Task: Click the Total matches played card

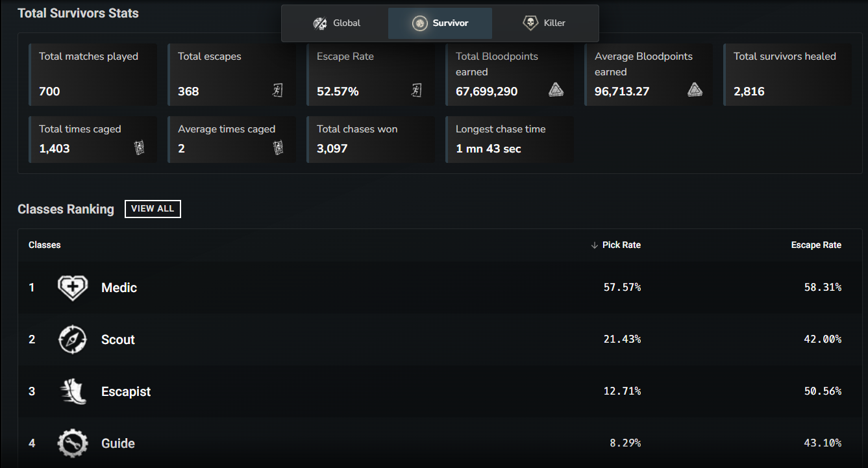Action: (x=93, y=75)
